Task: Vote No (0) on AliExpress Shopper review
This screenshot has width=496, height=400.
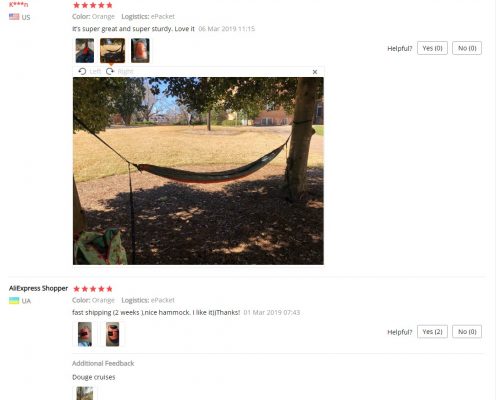Action: click(x=467, y=331)
